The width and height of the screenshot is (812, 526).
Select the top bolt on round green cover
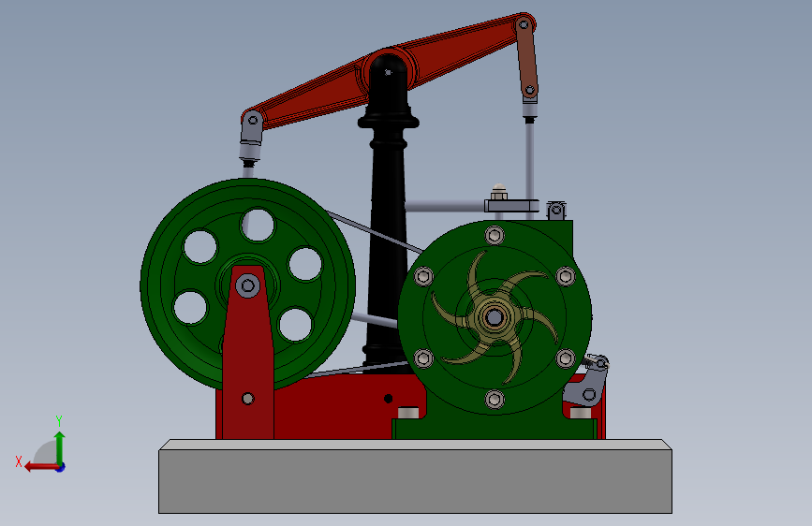(495, 235)
